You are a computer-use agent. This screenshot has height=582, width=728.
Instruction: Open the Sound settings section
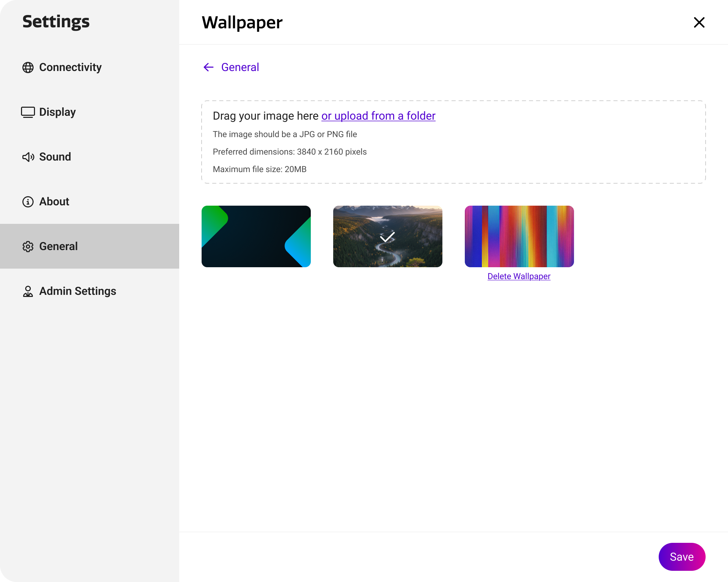(55, 157)
